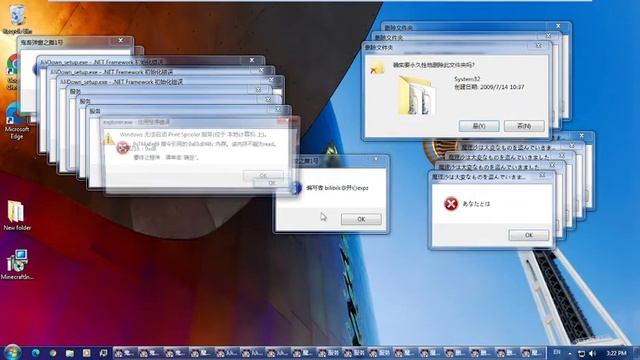Click the あなたとは message text
The height and width of the screenshot is (360, 640).
coord(476,204)
